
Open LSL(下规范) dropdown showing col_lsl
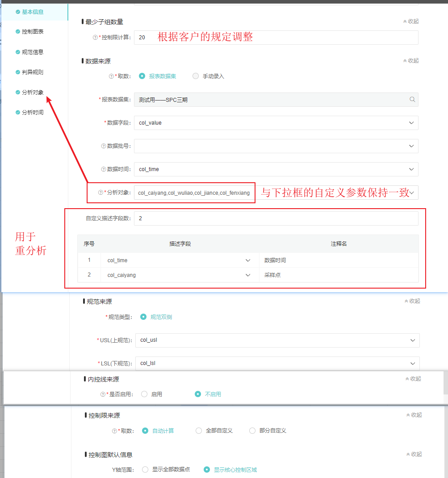(277, 363)
